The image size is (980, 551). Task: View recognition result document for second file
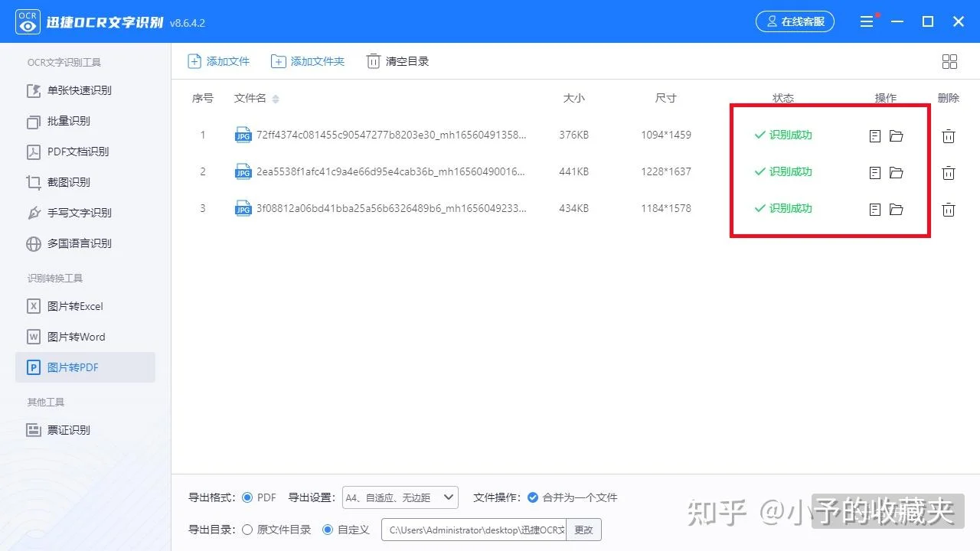[x=875, y=172]
